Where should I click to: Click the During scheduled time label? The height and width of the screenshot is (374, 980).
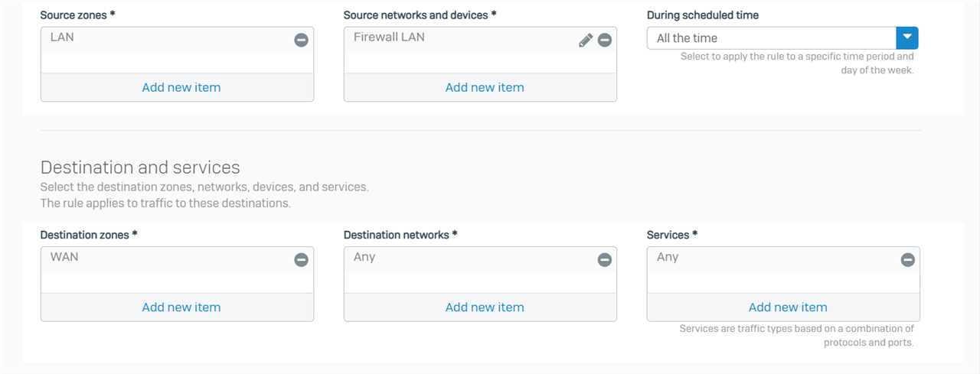pyautogui.click(x=703, y=15)
